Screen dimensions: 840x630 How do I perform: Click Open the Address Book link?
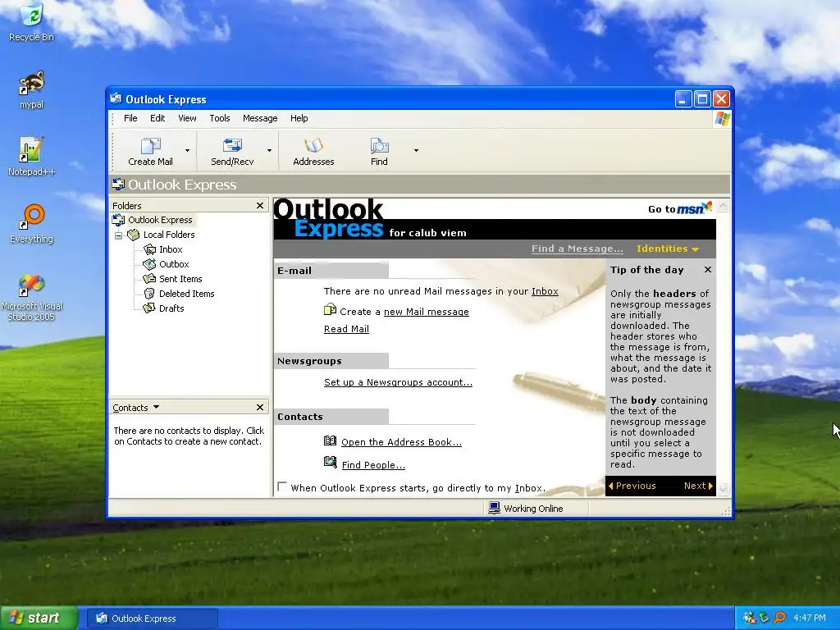401,442
